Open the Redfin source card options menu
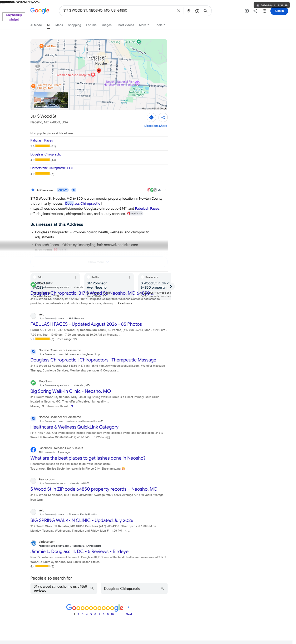This screenshot has width=296, height=644. [130, 277]
